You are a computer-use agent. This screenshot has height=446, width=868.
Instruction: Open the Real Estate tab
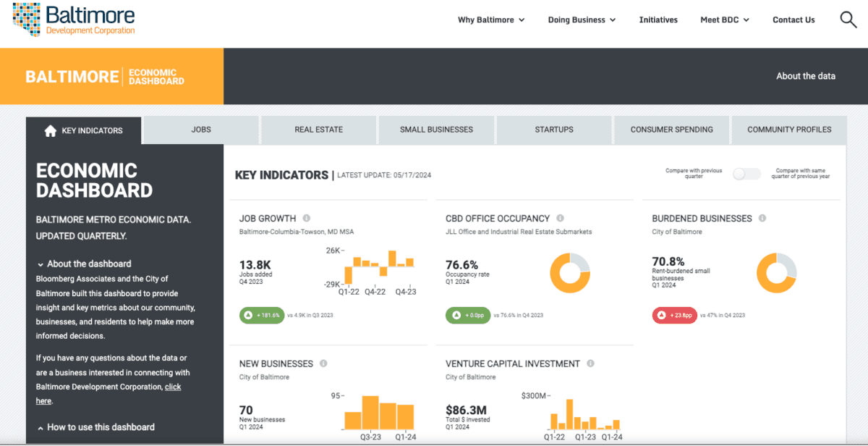click(x=318, y=130)
